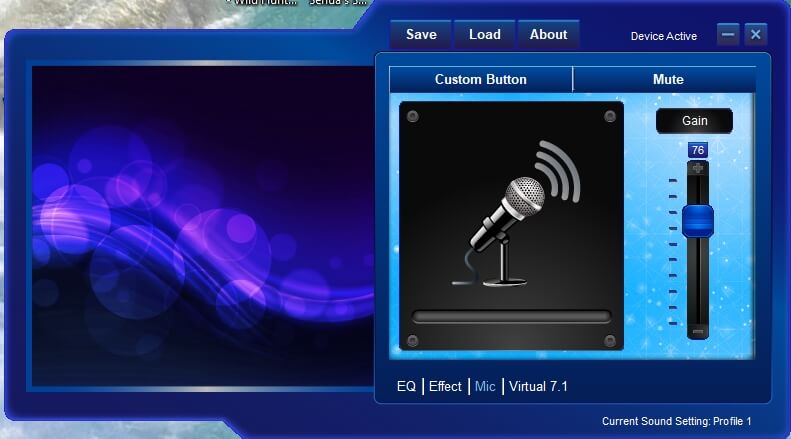Click the gain value 76 box
This screenshot has height=439, width=791.
[698, 150]
